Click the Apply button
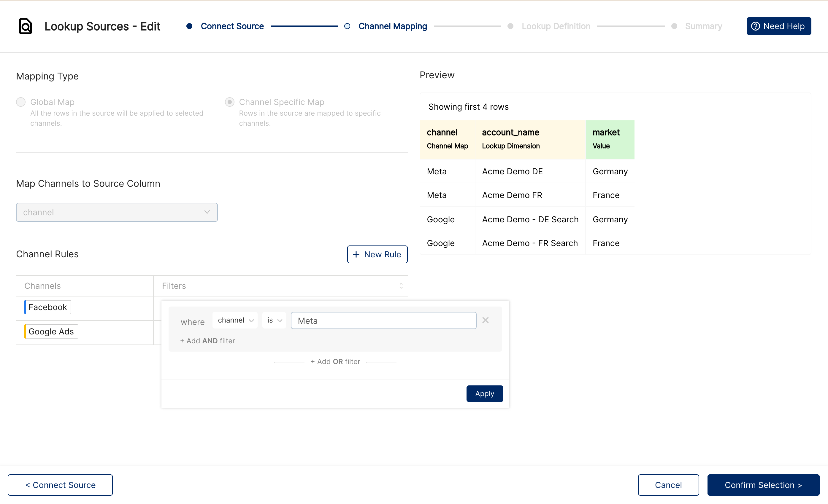Screen dimensions: 828x504 coord(484,393)
